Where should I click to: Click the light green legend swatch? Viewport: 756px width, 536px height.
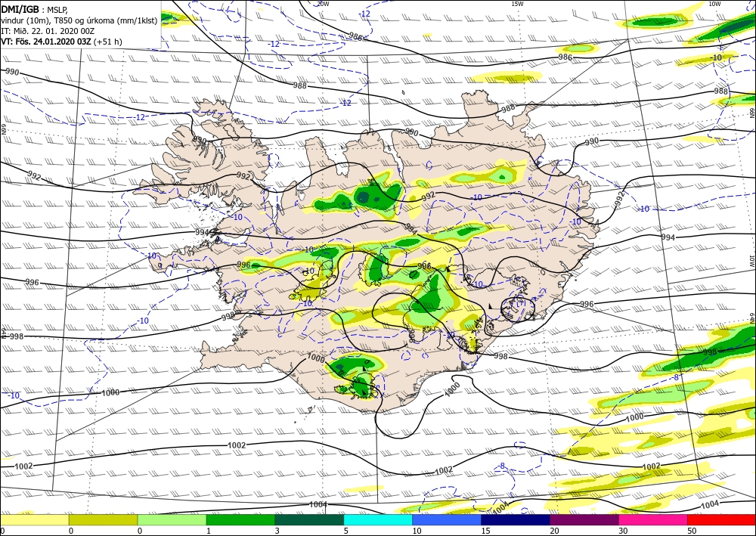click(x=172, y=519)
